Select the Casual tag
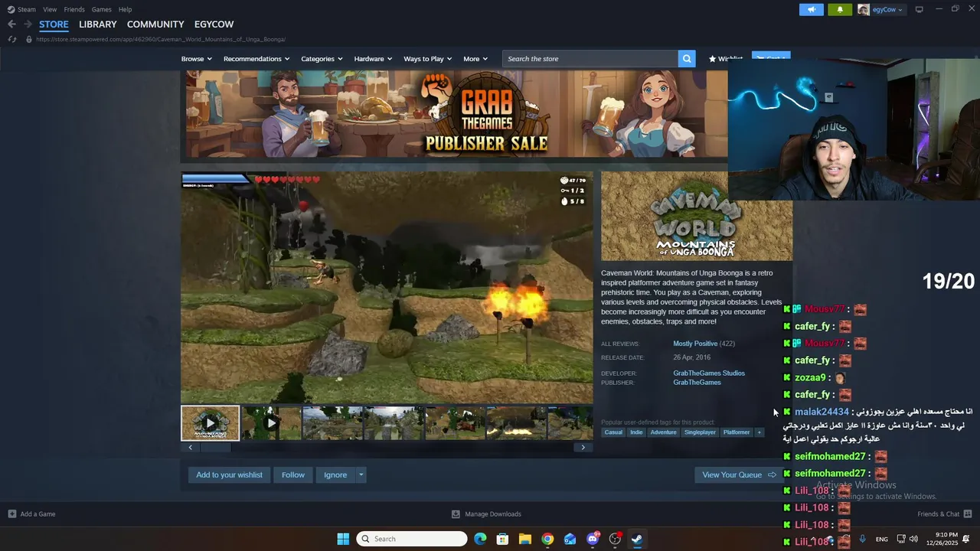 613,432
